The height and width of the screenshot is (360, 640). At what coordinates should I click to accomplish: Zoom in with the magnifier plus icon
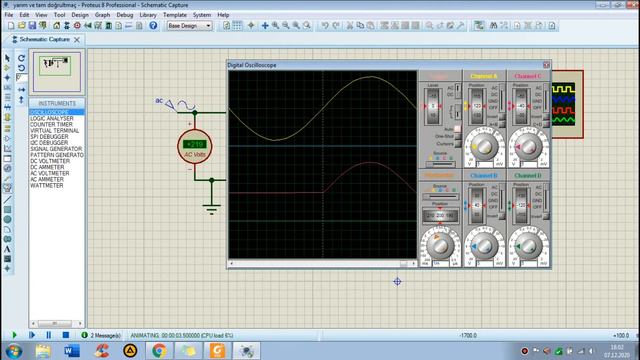(276, 26)
